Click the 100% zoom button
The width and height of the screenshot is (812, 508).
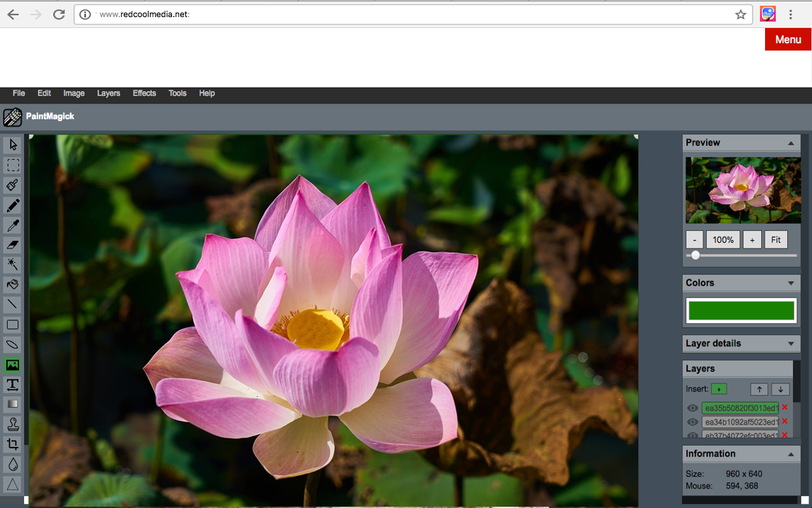point(723,239)
